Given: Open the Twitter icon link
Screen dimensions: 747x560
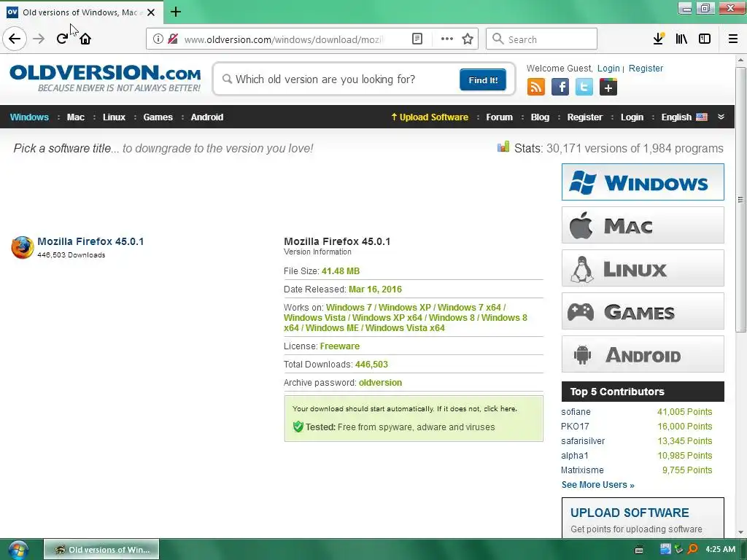Looking at the screenshot, I should point(584,87).
